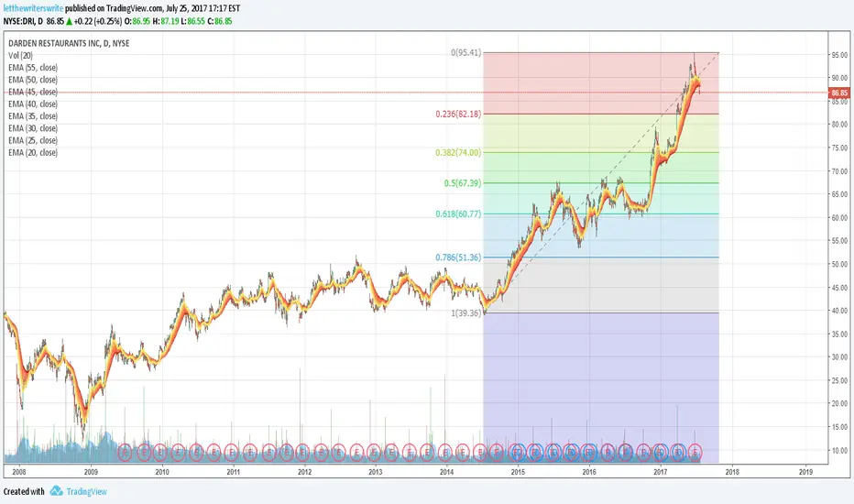This screenshot has height=504, width=854.
Task: Click the 2017 label on time axis
Action: [x=660, y=472]
